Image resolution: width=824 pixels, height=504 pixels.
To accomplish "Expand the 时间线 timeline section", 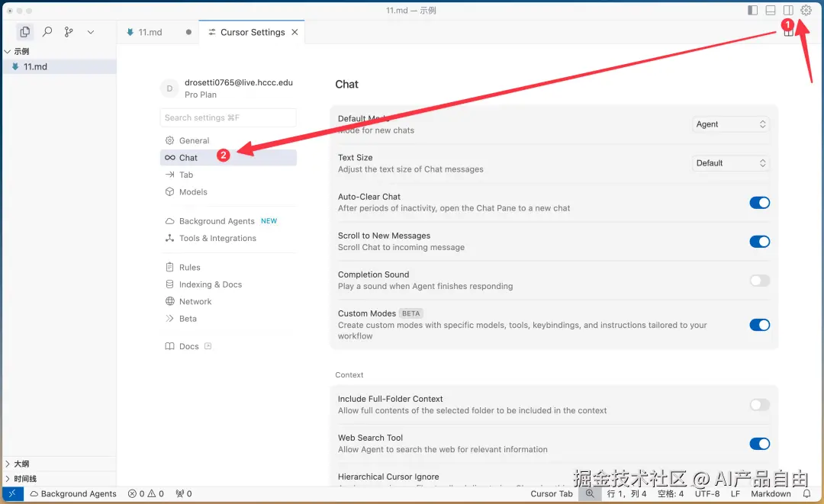I will coord(59,478).
